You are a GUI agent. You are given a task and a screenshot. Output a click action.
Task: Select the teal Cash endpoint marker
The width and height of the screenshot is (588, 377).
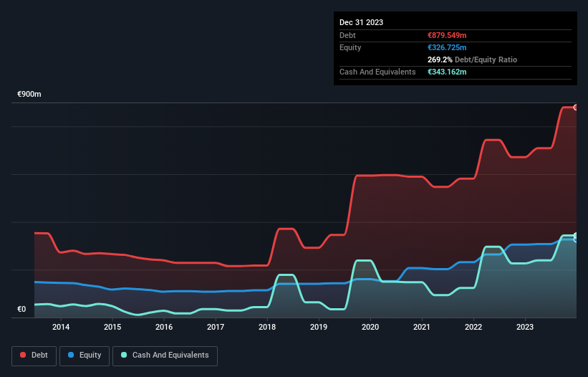(x=576, y=236)
